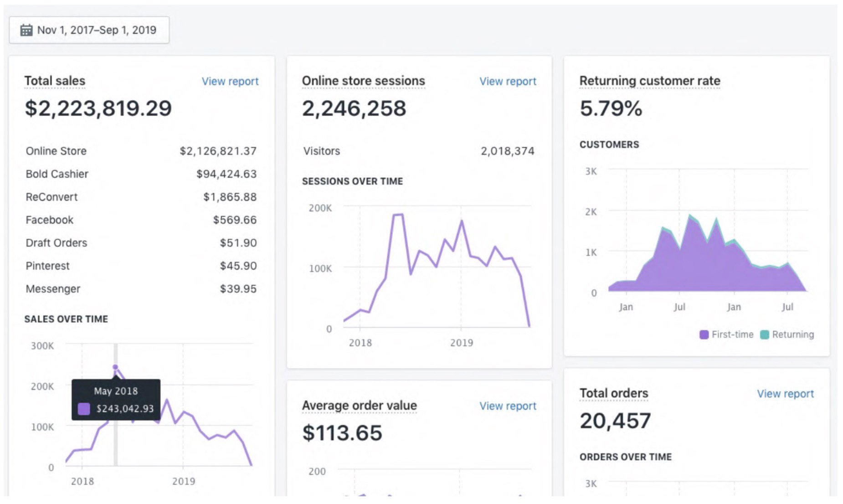Screen dimensions: 843x504
Task: Expand the Total sales definition tooltip
Action: coord(54,81)
